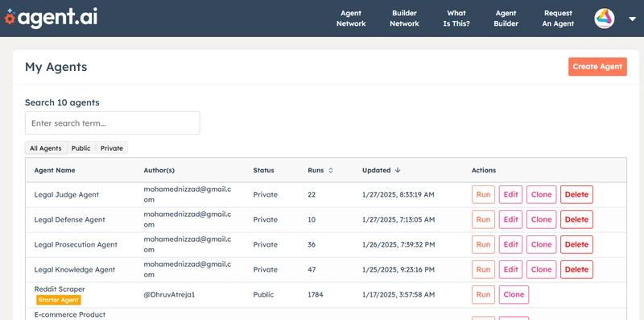
Task: Click the Legal Prosecution Agent name
Action: (76, 245)
